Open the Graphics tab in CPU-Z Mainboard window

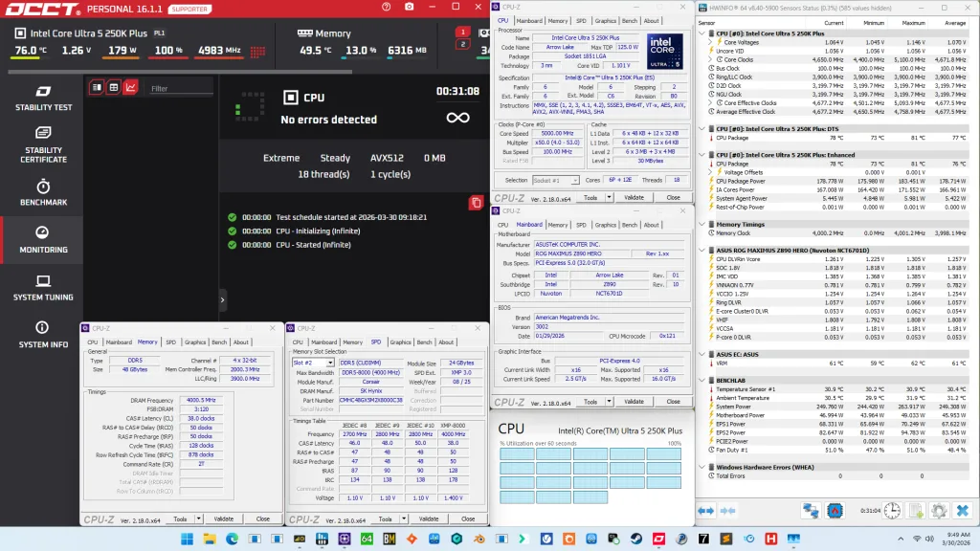(605, 225)
